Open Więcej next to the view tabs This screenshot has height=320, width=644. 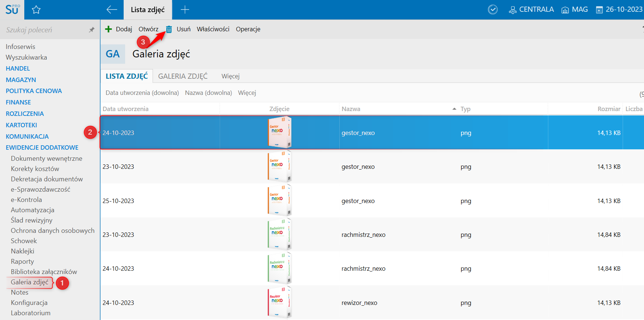point(230,76)
